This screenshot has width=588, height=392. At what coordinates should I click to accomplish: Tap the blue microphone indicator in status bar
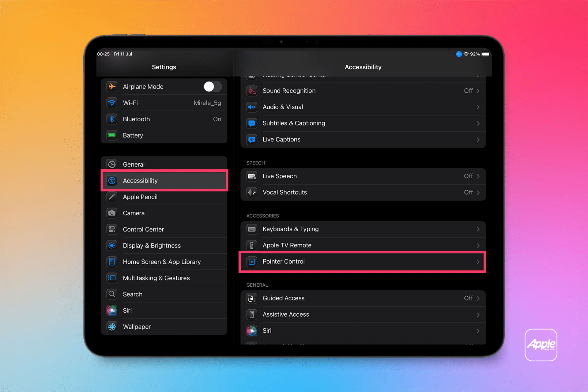[459, 54]
